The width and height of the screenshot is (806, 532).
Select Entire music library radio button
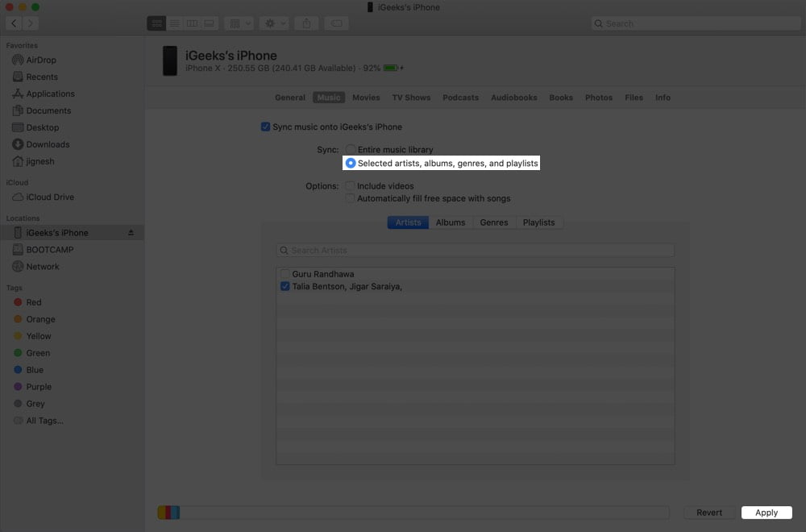(x=350, y=150)
